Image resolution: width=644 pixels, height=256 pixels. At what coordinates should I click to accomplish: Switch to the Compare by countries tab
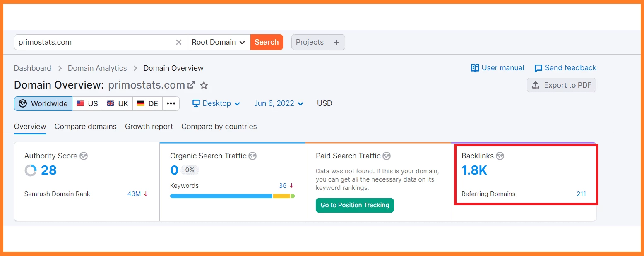click(x=219, y=127)
